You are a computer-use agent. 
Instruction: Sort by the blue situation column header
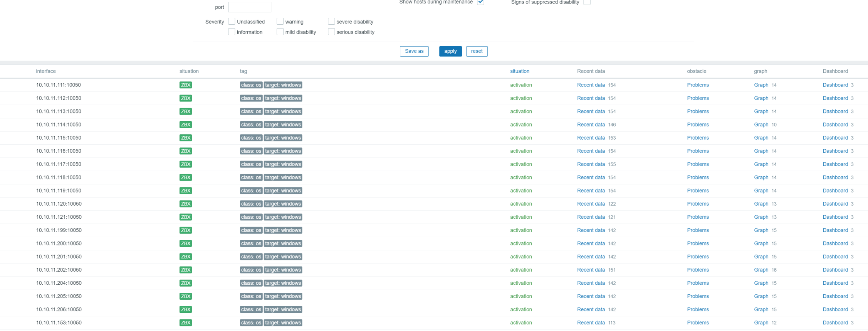520,71
